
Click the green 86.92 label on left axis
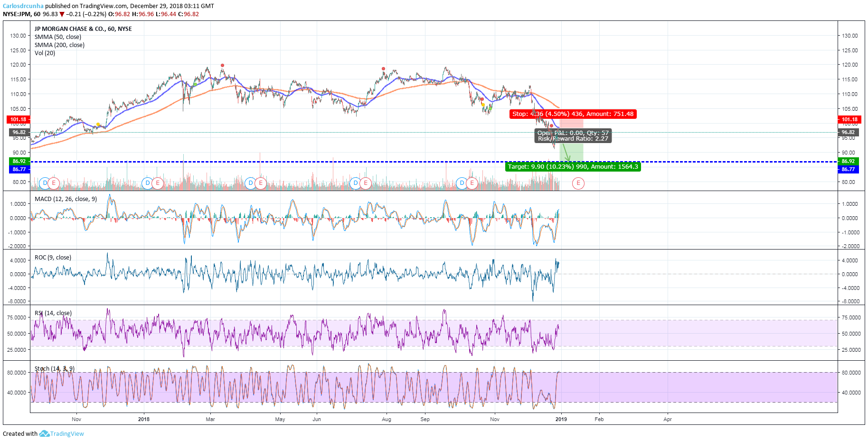coord(19,162)
